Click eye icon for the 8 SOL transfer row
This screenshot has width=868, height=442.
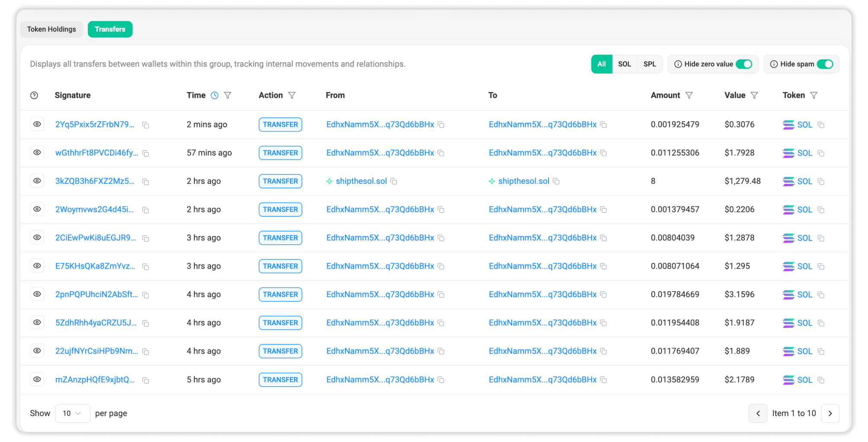[x=37, y=181]
